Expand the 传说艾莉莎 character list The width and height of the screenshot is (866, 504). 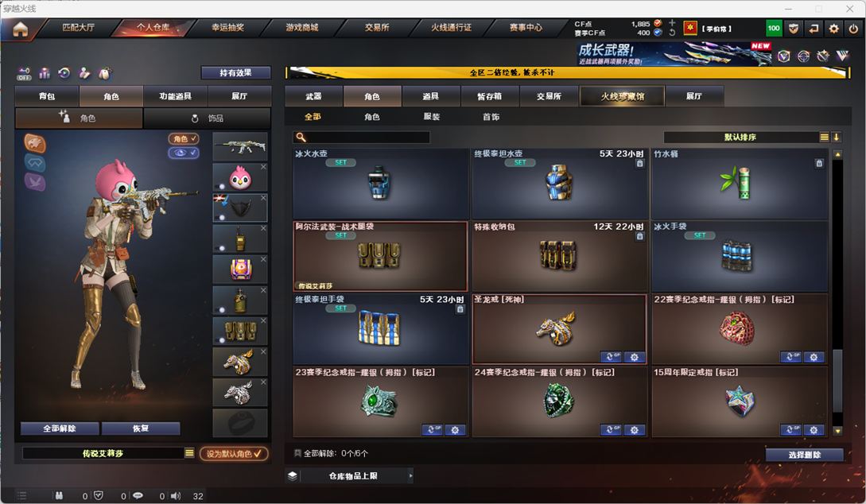189,453
